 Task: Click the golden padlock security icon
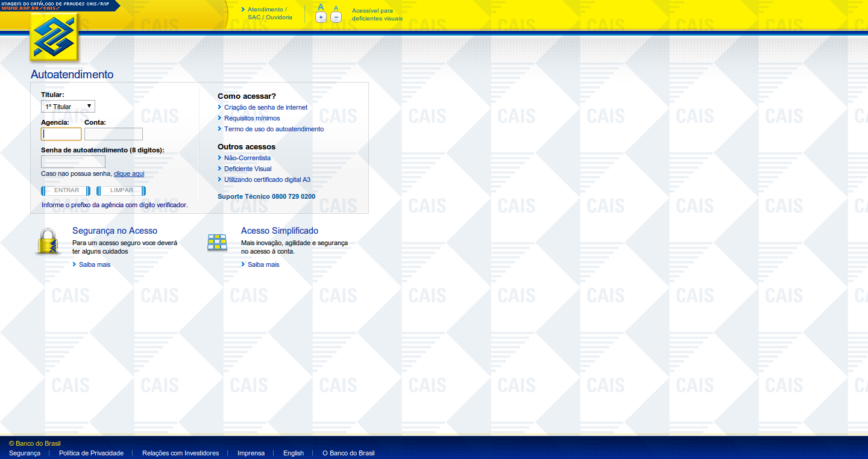click(48, 242)
